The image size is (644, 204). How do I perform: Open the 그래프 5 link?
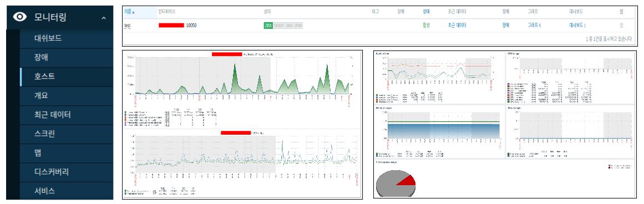(x=534, y=25)
